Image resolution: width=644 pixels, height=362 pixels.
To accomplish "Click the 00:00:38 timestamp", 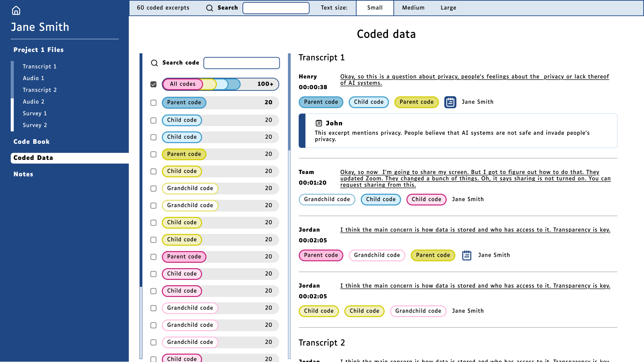I will [313, 87].
